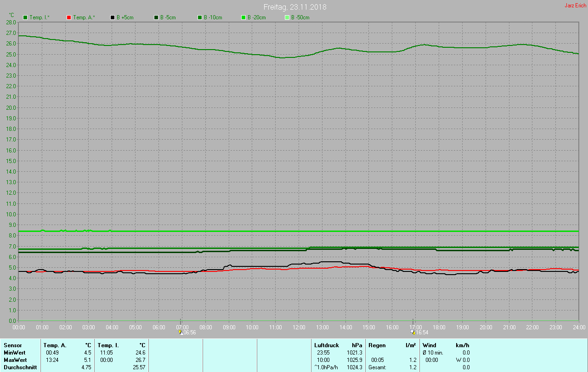This screenshot has height=372, width=588.
Task: Click the 'Temp. I.*' legend label
Action: [x=40, y=17]
